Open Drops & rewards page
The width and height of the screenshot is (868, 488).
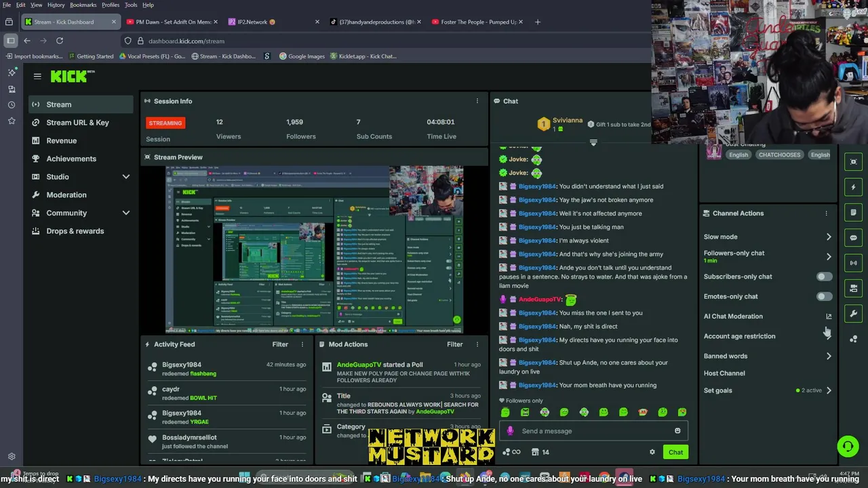[x=81, y=231]
